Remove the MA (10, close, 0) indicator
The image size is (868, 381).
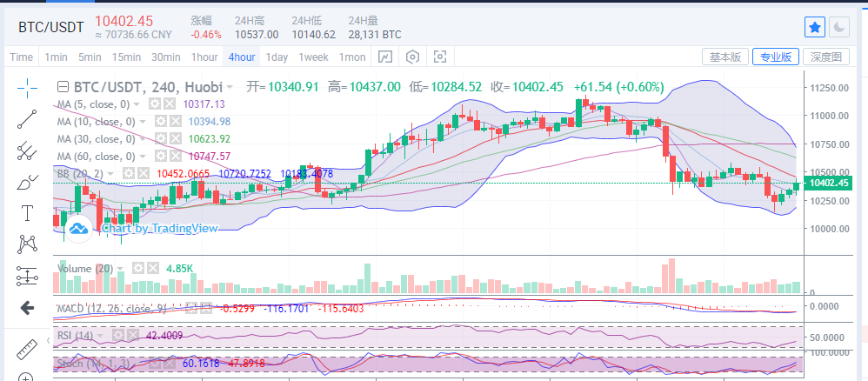(176, 122)
